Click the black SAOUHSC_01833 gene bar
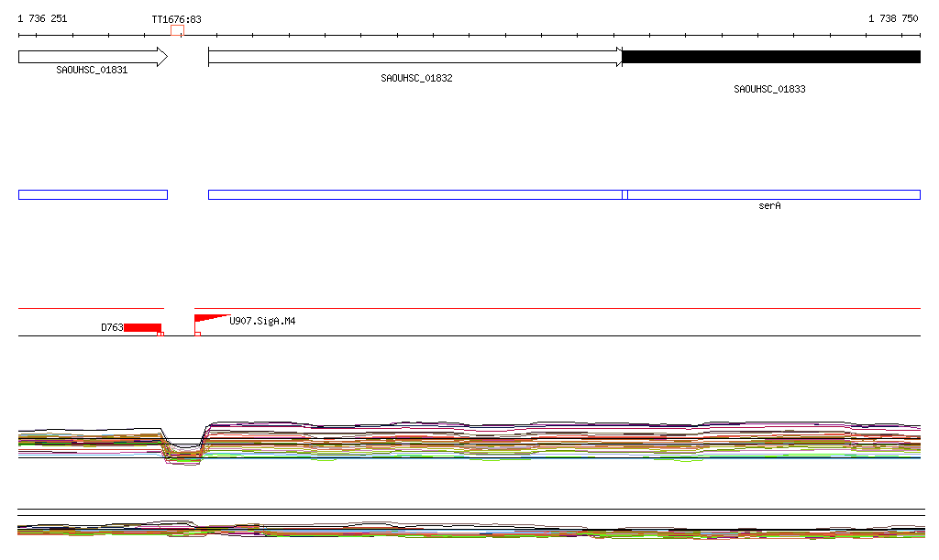The image size is (939, 560). (770, 57)
